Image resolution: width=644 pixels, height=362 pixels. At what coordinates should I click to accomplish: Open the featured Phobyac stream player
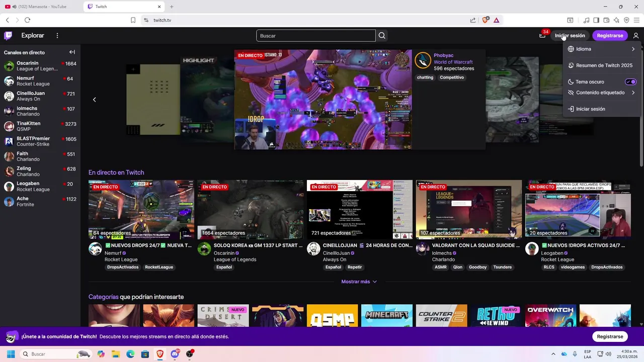tap(323, 100)
